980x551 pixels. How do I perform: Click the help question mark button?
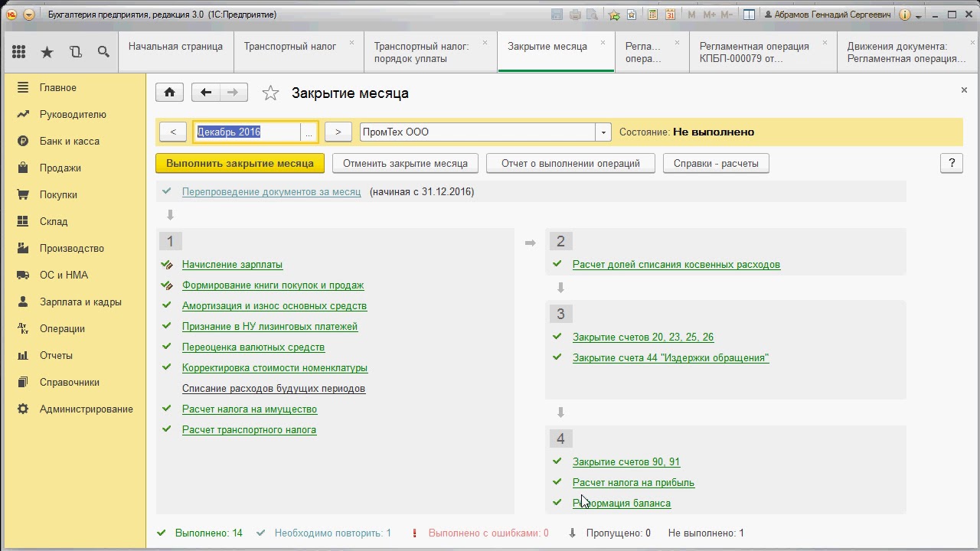[952, 163]
